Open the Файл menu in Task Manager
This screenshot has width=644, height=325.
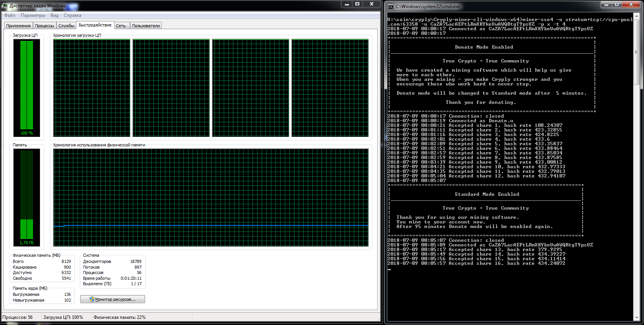(10, 15)
